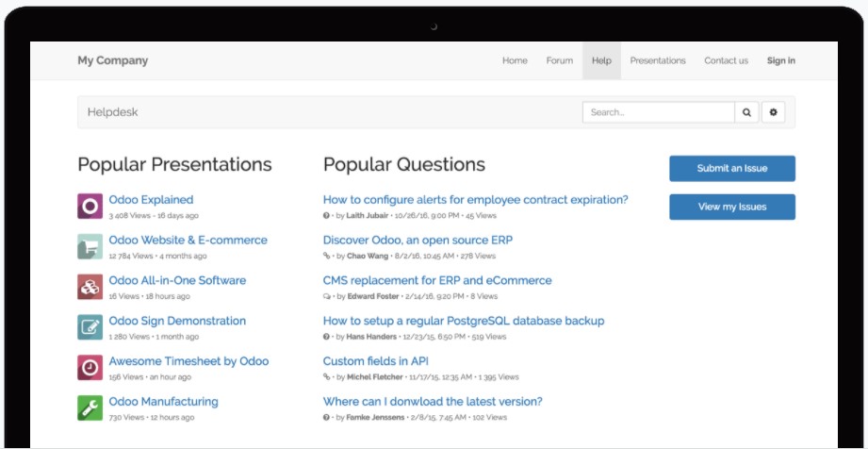Click the My Company brand link
This screenshot has width=868, height=449.
point(113,60)
